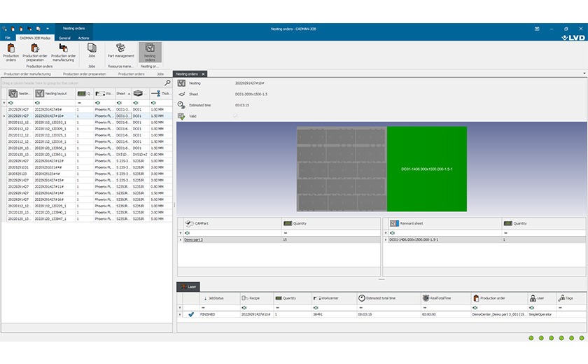Click the ribbon display options icon
Image resolution: width=588 pixels, height=364 pixels.
pos(537,29)
